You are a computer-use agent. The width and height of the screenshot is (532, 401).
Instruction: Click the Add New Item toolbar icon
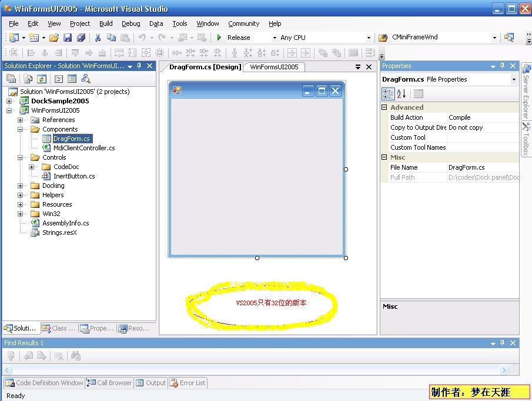pyautogui.click(x=34, y=38)
